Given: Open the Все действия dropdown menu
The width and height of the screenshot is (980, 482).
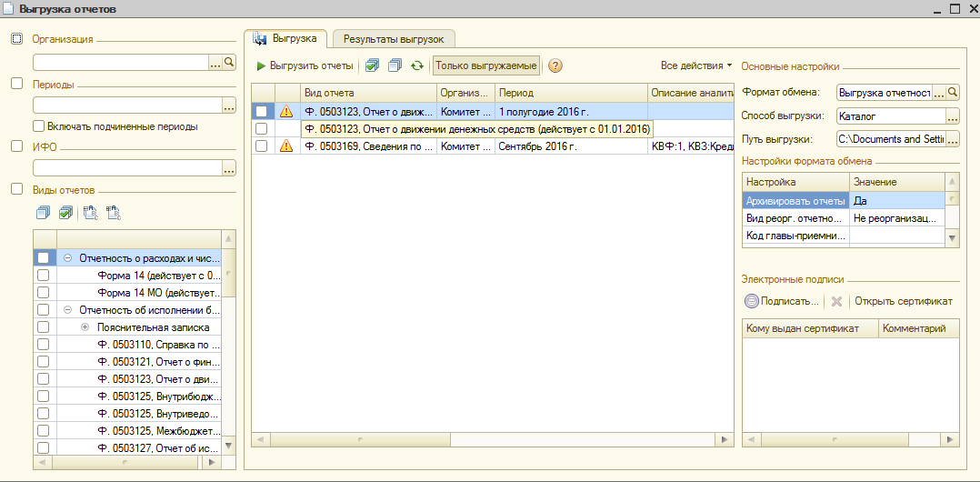Looking at the screenshot, I should click(696, 65).
